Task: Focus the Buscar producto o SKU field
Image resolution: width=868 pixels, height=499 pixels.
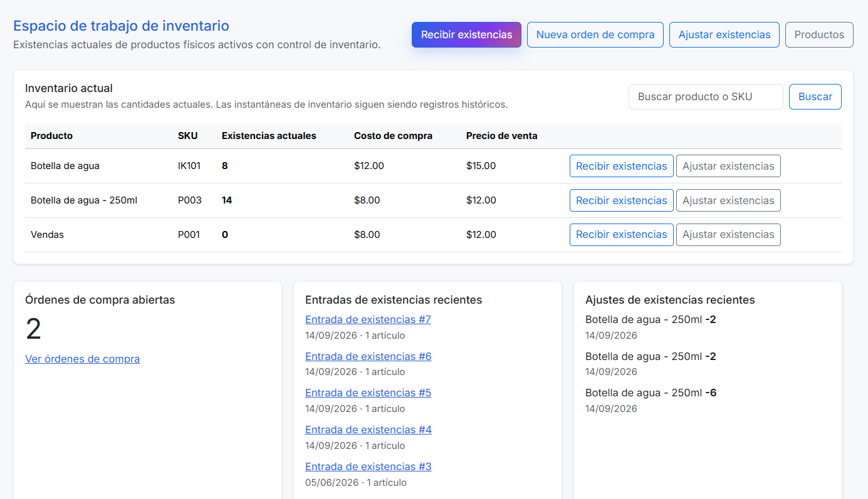Action: tap(706, 97)
